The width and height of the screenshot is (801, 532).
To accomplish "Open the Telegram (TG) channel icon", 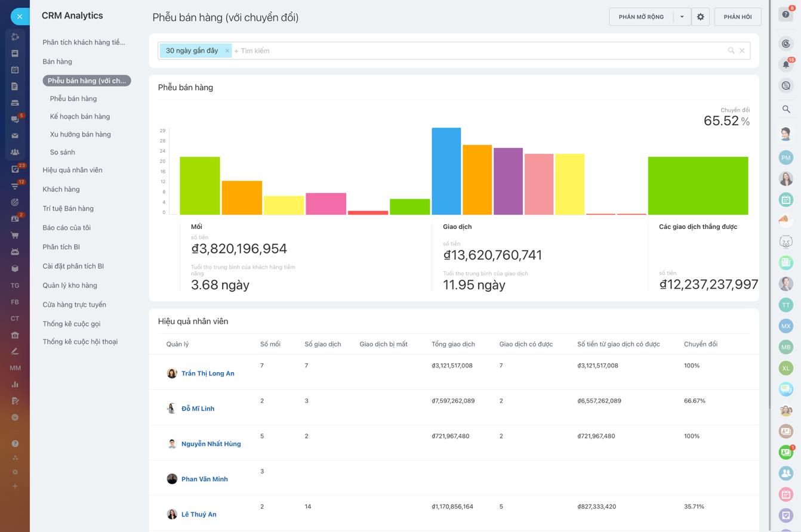I will coord(15,285).
